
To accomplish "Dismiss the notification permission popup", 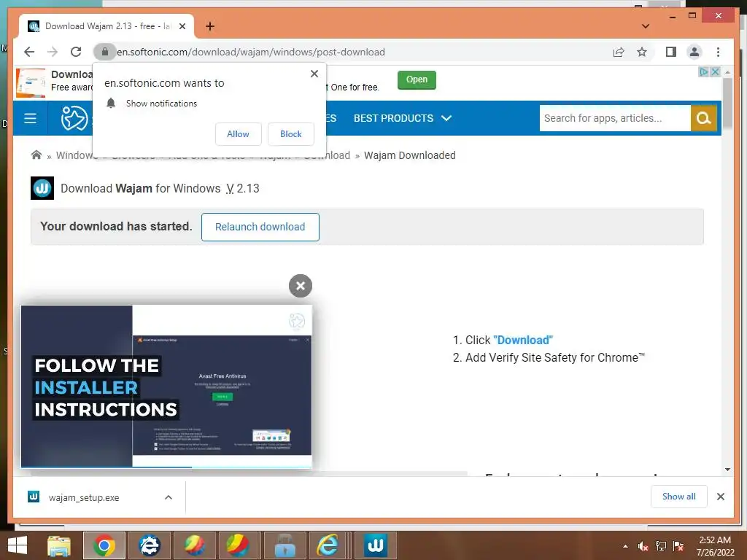I will point(314,74).
